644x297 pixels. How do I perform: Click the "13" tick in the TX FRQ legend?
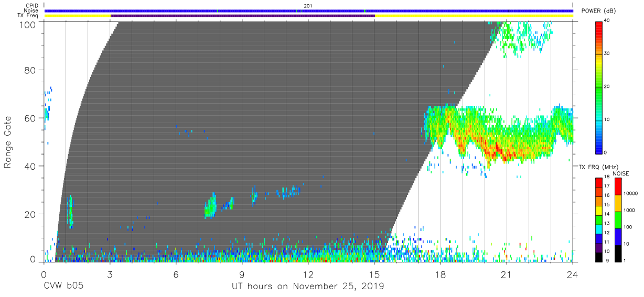[607, 224]
